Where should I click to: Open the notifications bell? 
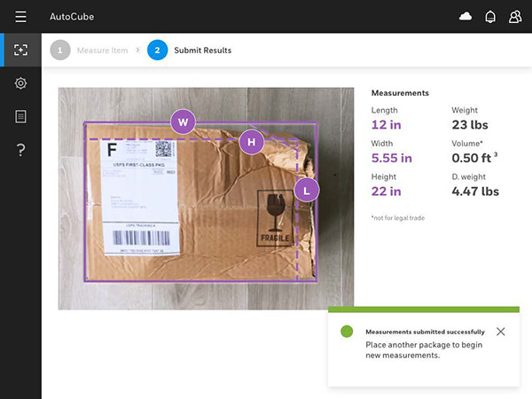[x=490, y=17]
